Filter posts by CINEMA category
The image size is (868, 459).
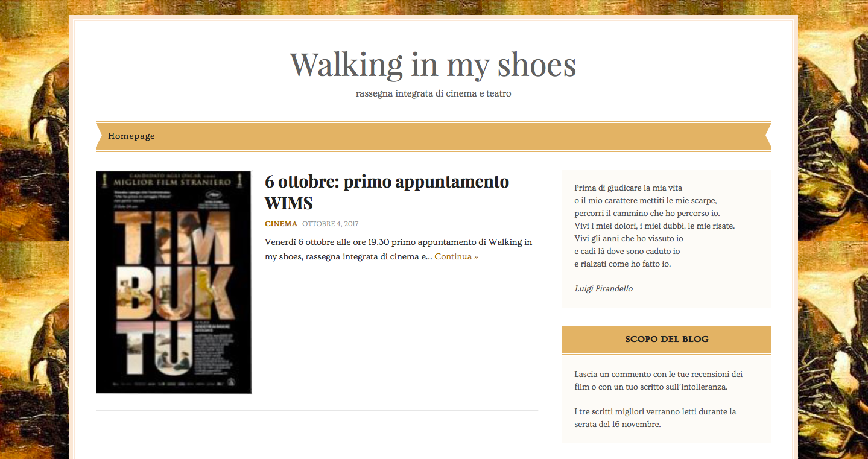tap(281, 224)
